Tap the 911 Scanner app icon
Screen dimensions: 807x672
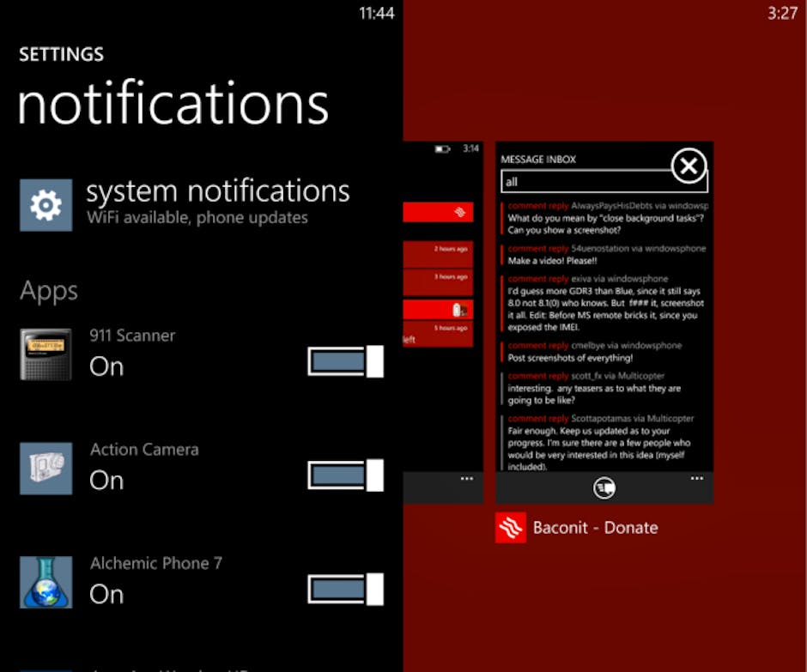click(x=46, y=354)
